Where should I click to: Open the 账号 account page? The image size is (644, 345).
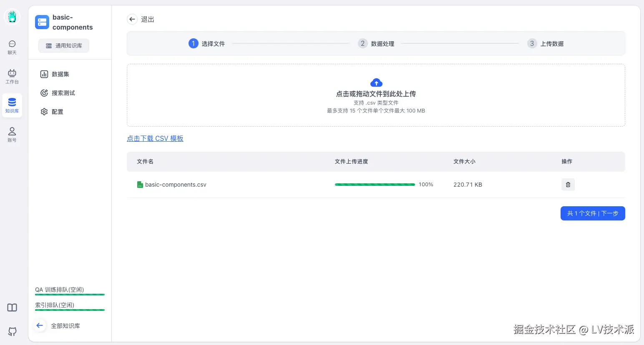tap(12, 135)
